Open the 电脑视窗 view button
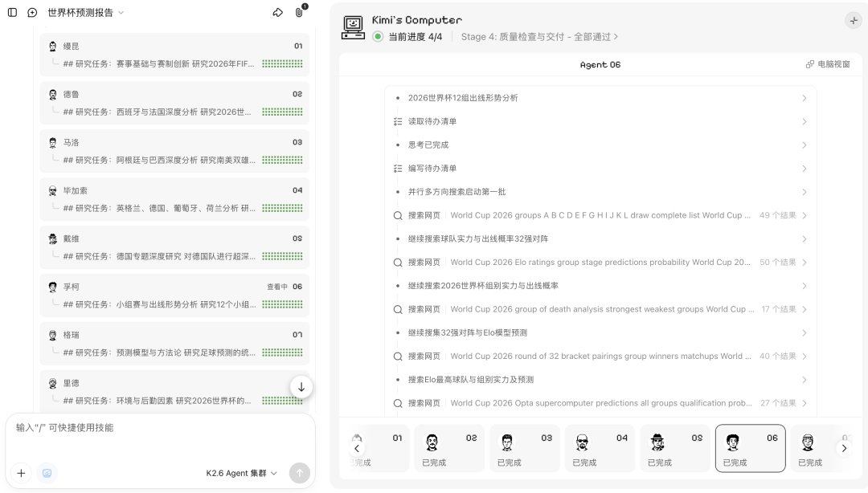This screenshot has width=868, height=493. pyautogui.click(x=828, y=64)
